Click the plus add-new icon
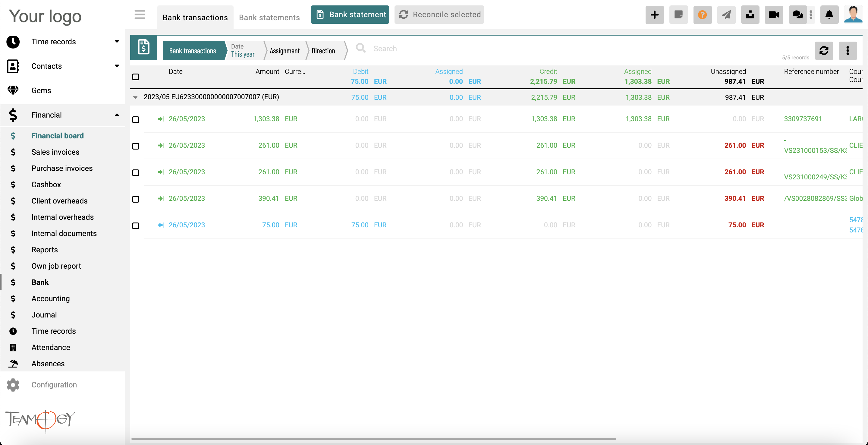 654,15
